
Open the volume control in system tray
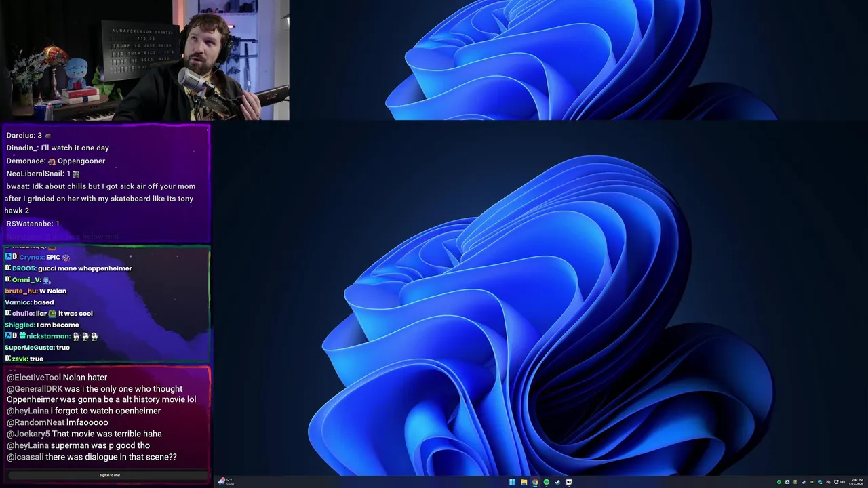(842, 482)
